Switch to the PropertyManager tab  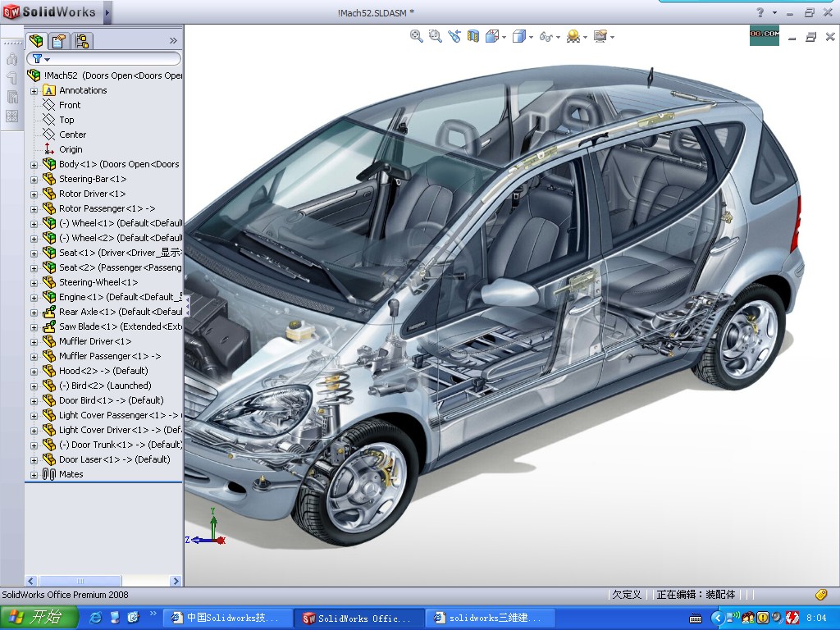point(59,41)
